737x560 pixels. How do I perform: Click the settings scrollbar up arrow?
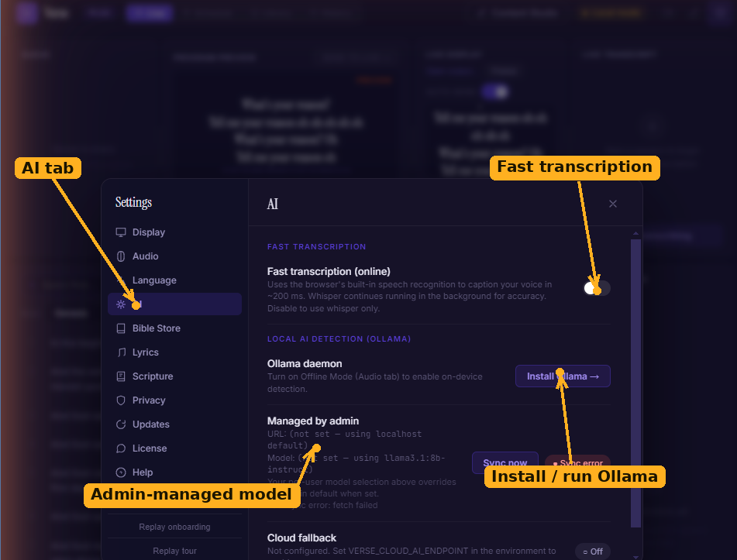click(x=635, y=233)
